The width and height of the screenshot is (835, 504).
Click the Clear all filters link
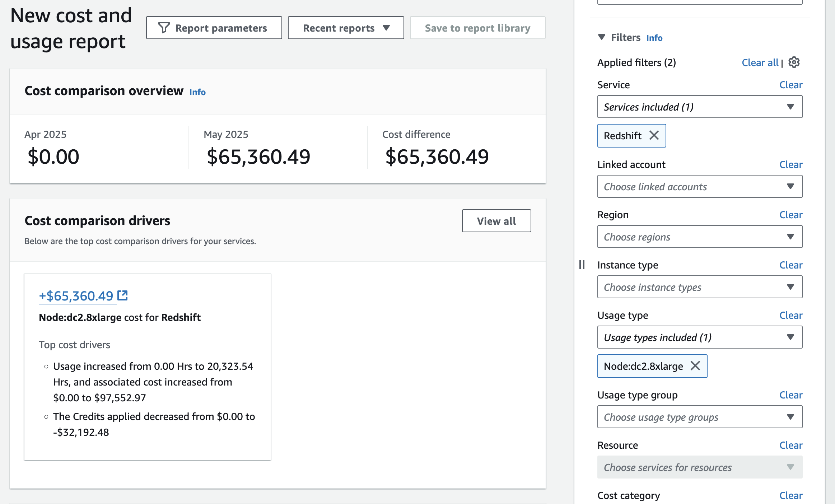click(760, 62)
